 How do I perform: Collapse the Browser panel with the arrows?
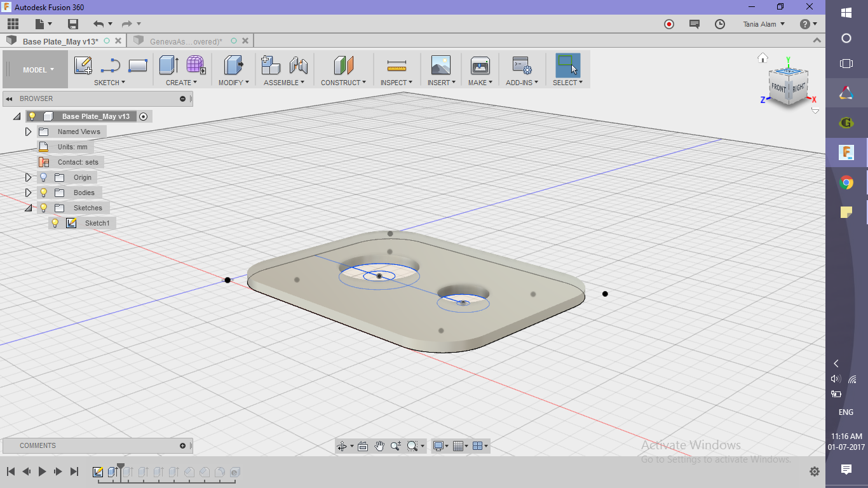point(10,98)
